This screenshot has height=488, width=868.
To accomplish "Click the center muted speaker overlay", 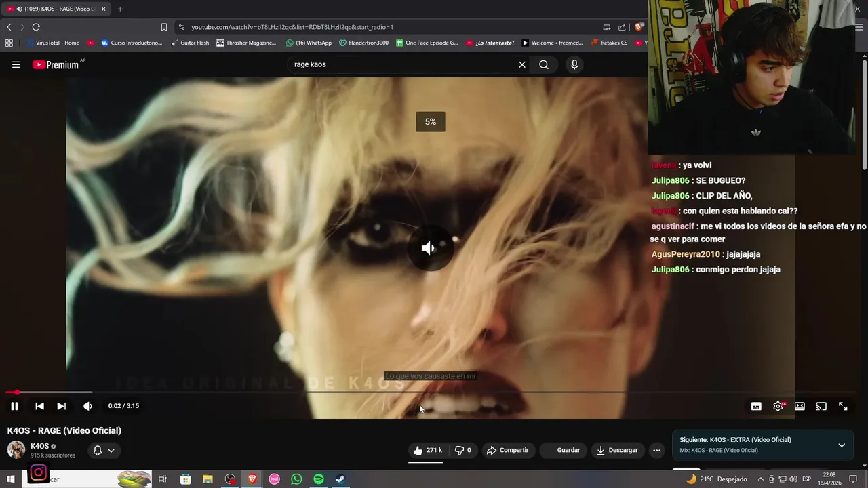I will tap(430, 248).
